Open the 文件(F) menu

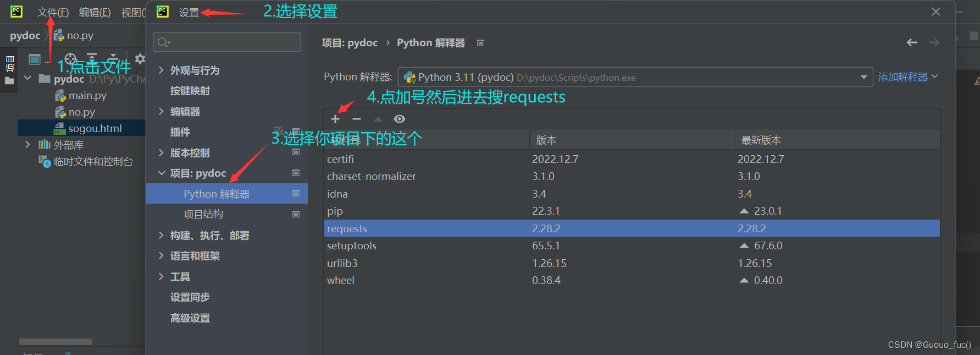(53, 12)
